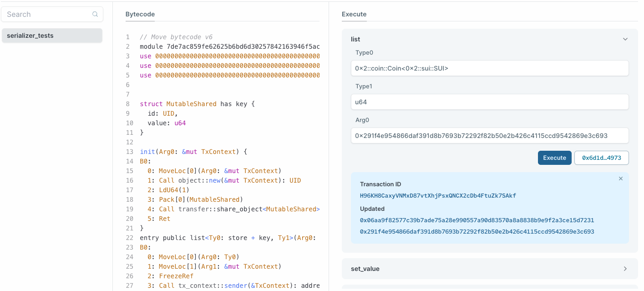This screenshot has width=644, height=291.
Task: Click the '// Move bytecode v6' comment line
Action: [x=176, y=37]
